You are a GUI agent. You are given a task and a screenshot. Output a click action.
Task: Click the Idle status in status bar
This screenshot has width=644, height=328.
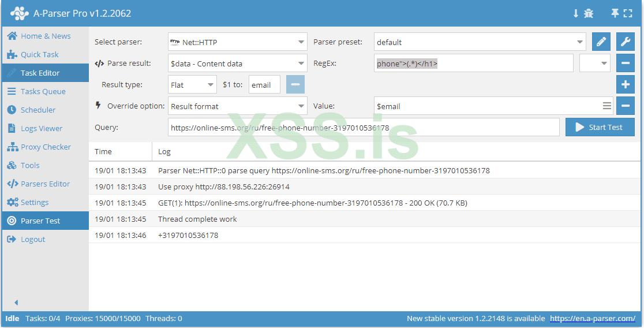pos(12,319)
